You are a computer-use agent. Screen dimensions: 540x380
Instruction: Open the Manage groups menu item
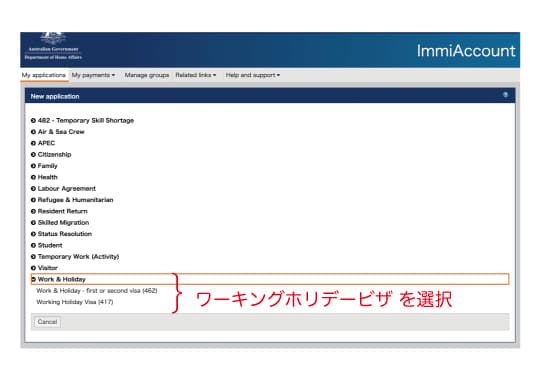(147, 75)
